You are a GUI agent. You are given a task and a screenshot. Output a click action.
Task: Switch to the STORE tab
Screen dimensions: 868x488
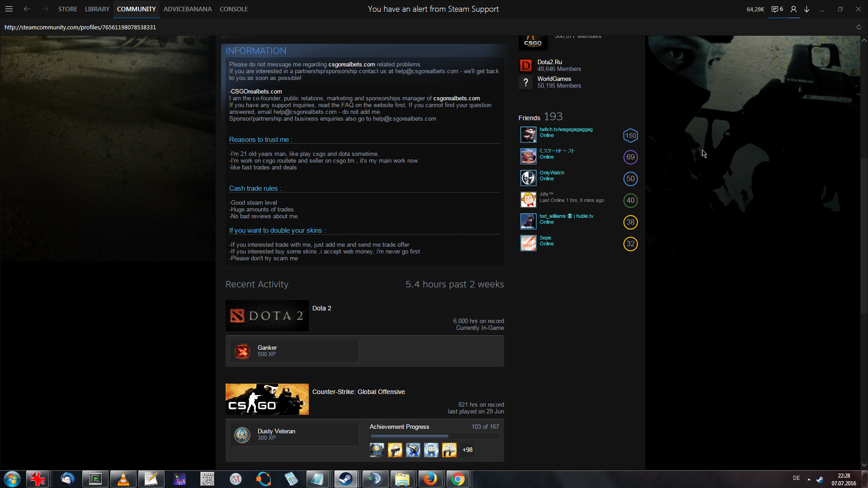[67, 9]
